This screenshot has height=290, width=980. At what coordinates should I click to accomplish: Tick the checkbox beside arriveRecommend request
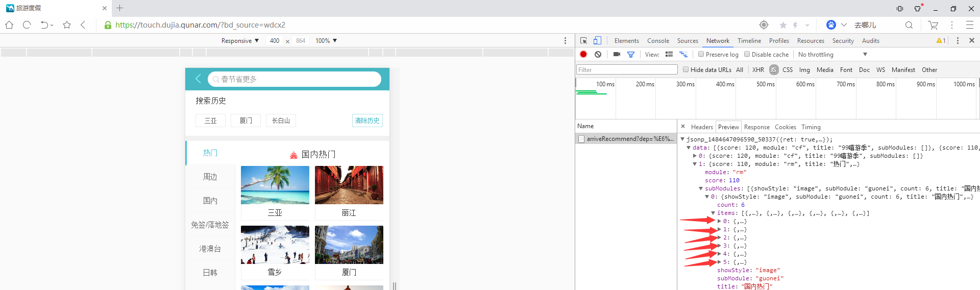click(581, 139)
